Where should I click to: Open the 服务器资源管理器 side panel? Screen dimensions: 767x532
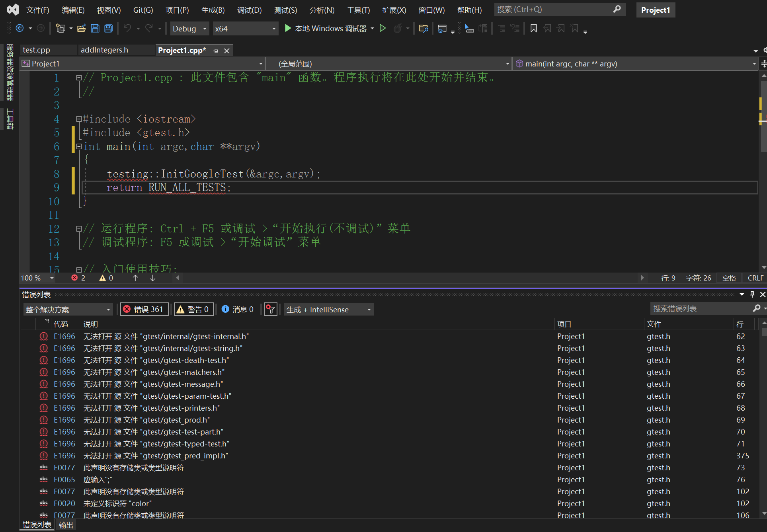10,72
